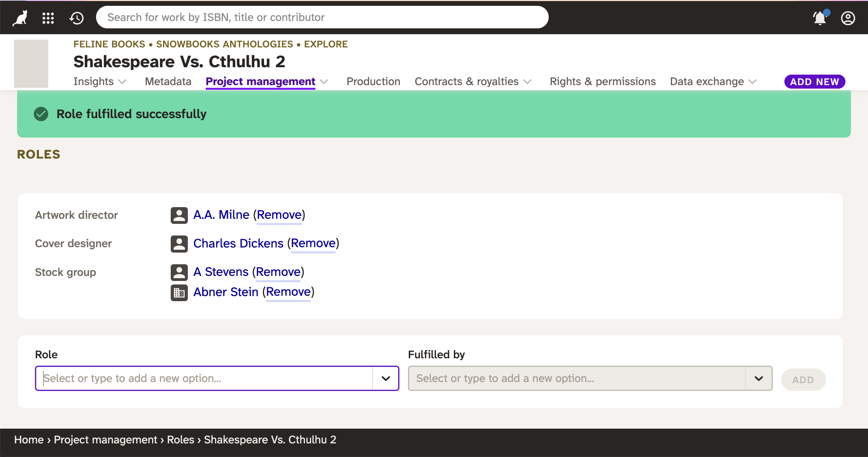Click the person icon beside A.A. Milne
Screen dimensions: 868x457
tap(179, 215)
